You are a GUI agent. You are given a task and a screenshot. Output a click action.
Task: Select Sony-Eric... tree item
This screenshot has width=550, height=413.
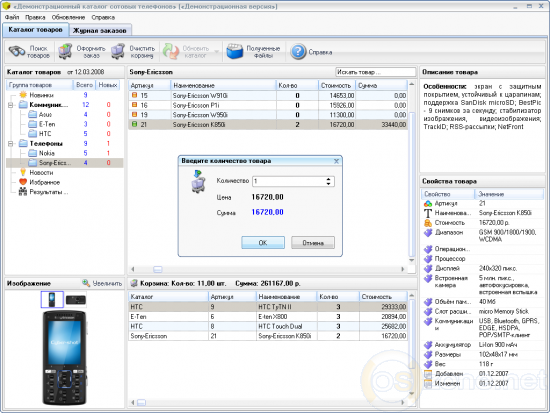[x=65, y=162]
